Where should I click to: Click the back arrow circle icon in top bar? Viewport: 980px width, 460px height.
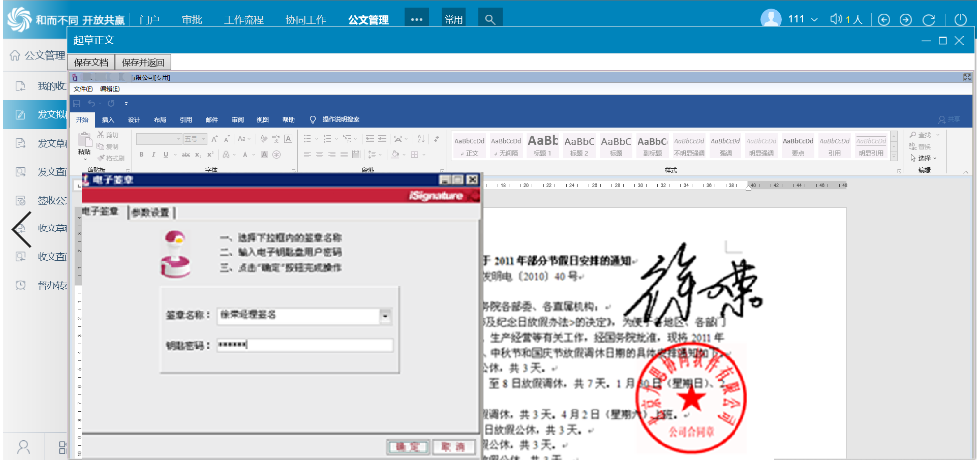click(x=884, y=19)
